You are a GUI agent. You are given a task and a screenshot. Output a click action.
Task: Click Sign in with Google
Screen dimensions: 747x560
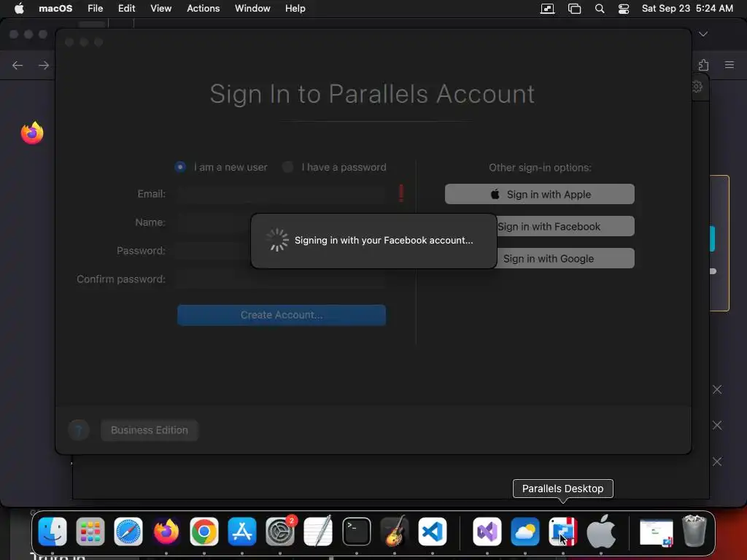pyautogui.click(x=565, y=259)
